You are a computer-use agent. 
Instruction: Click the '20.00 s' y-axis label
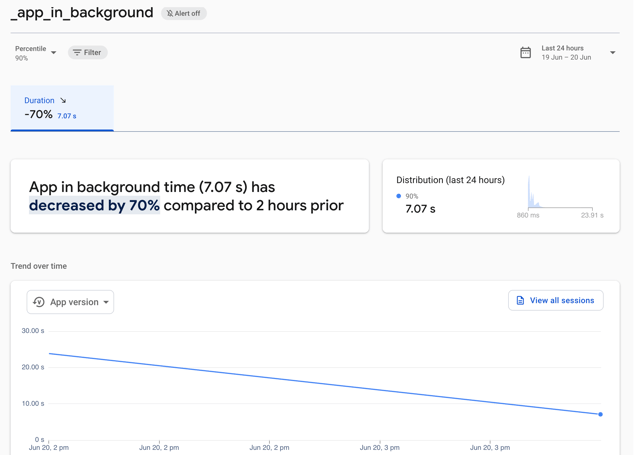33,367
